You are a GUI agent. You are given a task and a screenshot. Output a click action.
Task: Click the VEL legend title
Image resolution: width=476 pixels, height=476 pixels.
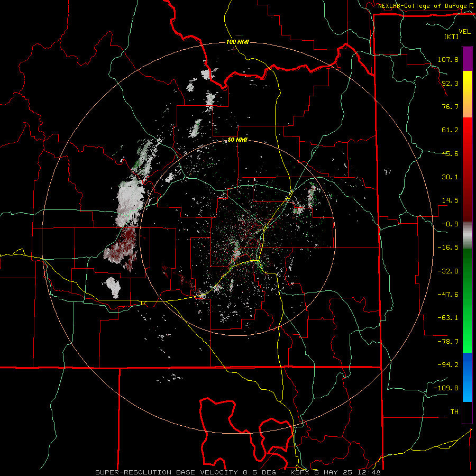pyautogui.click(x=464, y=32)
